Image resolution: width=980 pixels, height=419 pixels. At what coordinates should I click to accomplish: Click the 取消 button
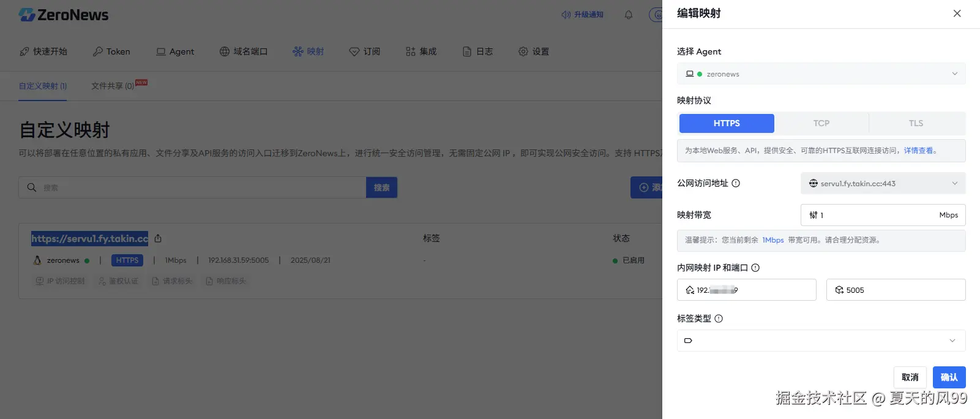[x=910, y=377]
